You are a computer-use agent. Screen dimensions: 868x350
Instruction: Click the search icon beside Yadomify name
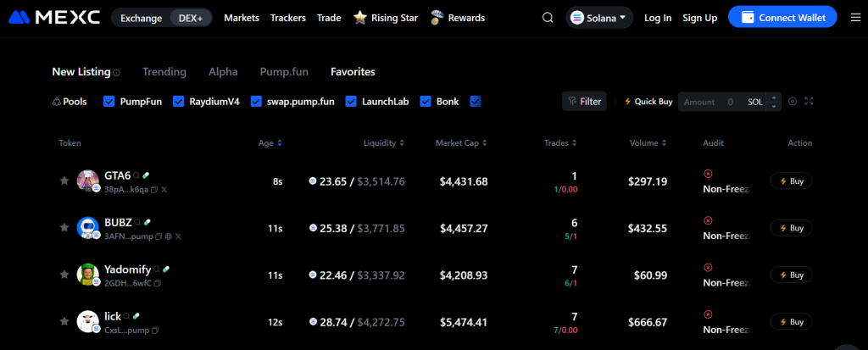(x=157, y=269)
